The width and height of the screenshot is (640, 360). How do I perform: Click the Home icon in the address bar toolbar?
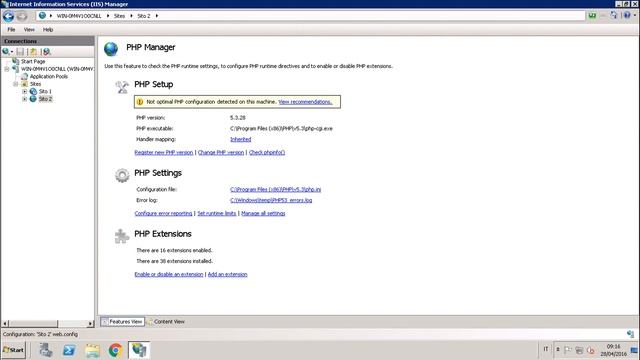(613, 16)
